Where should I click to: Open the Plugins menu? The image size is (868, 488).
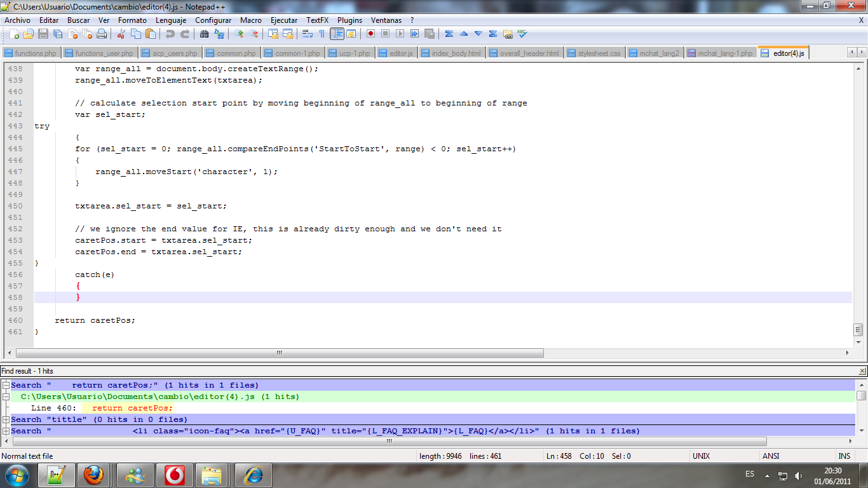pyautogui.click(x=349, y=20)
